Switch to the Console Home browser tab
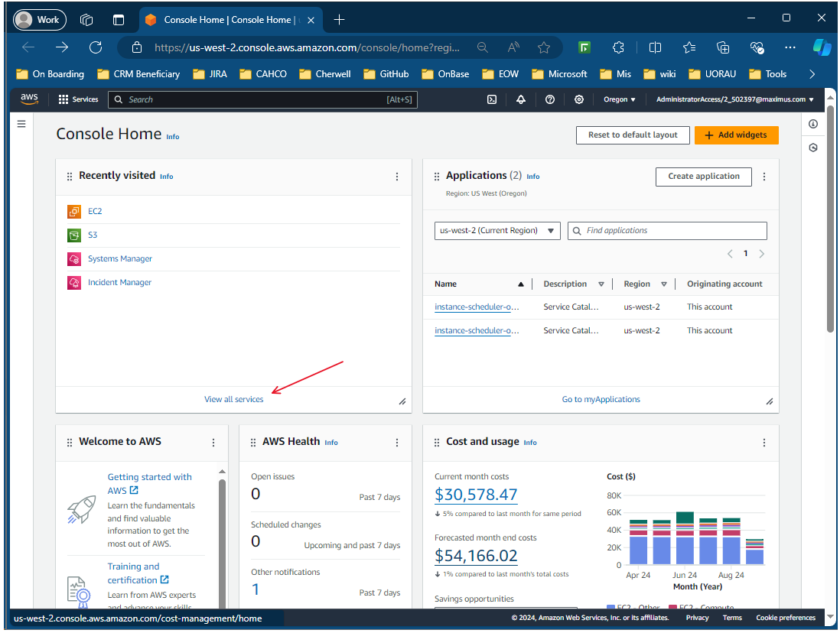 pyautogui.click(x=226, y=20)
